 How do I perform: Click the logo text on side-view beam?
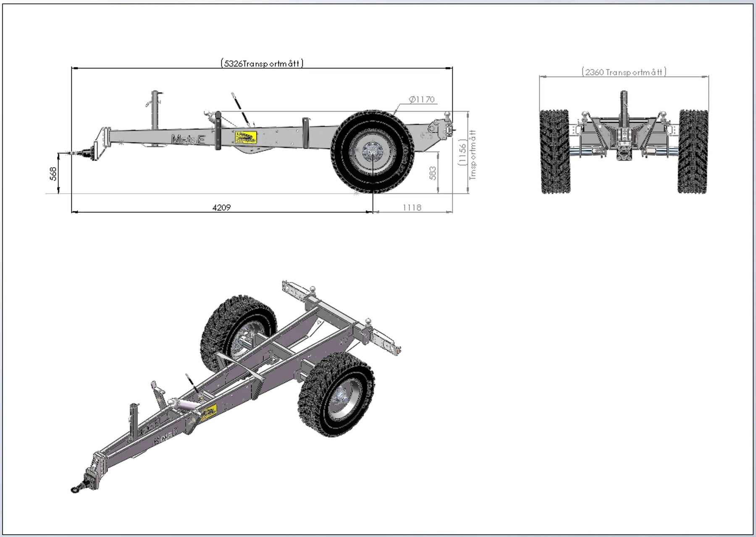click(x=188, y=139)
